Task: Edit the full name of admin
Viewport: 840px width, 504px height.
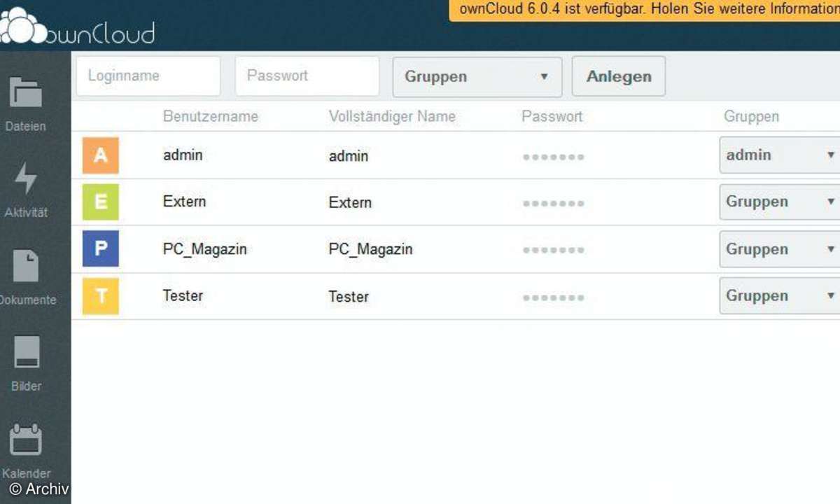Action: pyautogui.click(x=349, y=156)
